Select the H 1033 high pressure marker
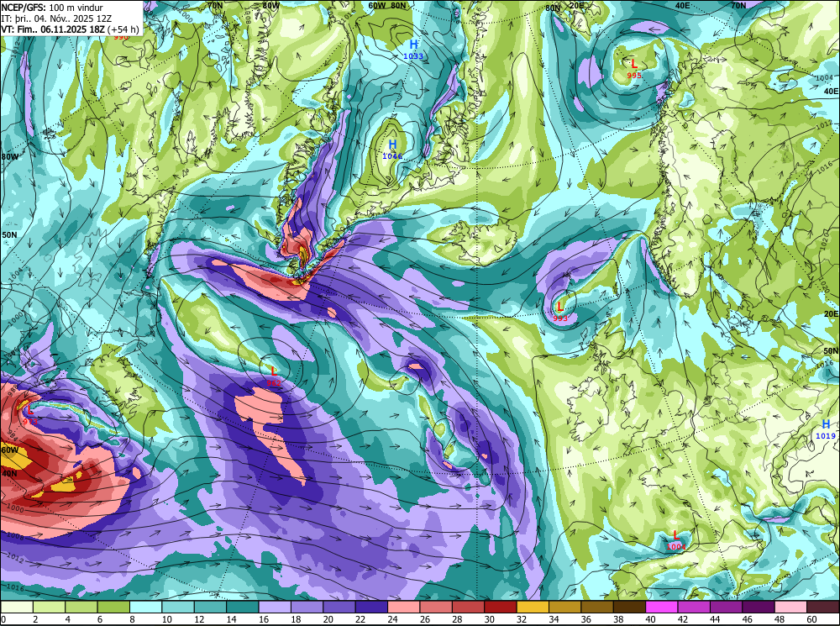The height and width of the screenshot is (626, 840). click(x=413, y=50)
